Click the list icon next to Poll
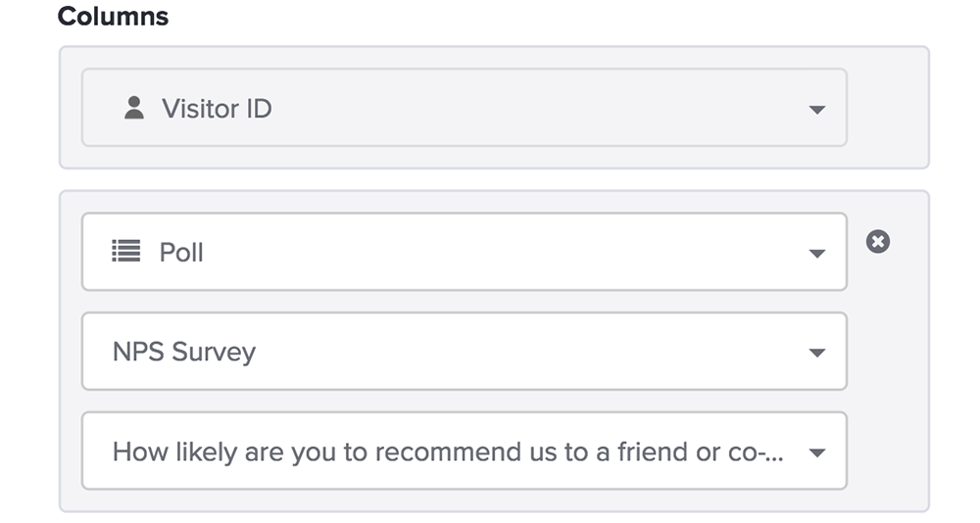Screen dimensions: 980x523 click(x=125, y=251)
